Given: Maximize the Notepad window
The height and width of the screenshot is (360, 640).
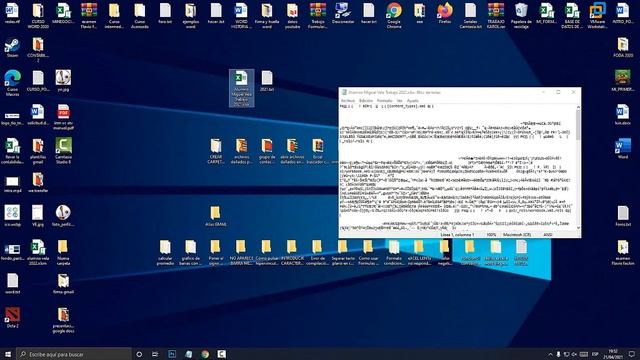Looking at the screenshot, I should tap(558, 92).
